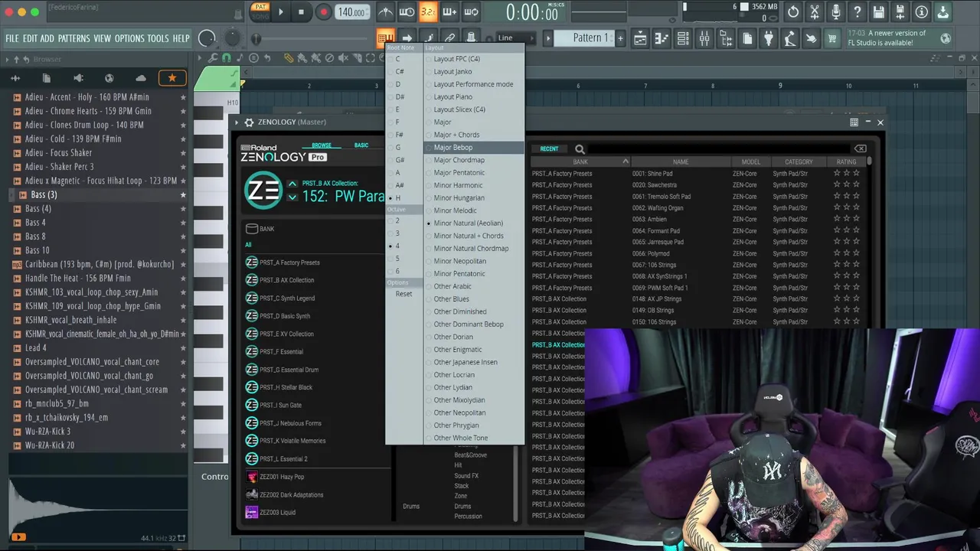Screen dimensions: 980x551
Task: Select the browser globe tab icon
Action: click(109, 78)
